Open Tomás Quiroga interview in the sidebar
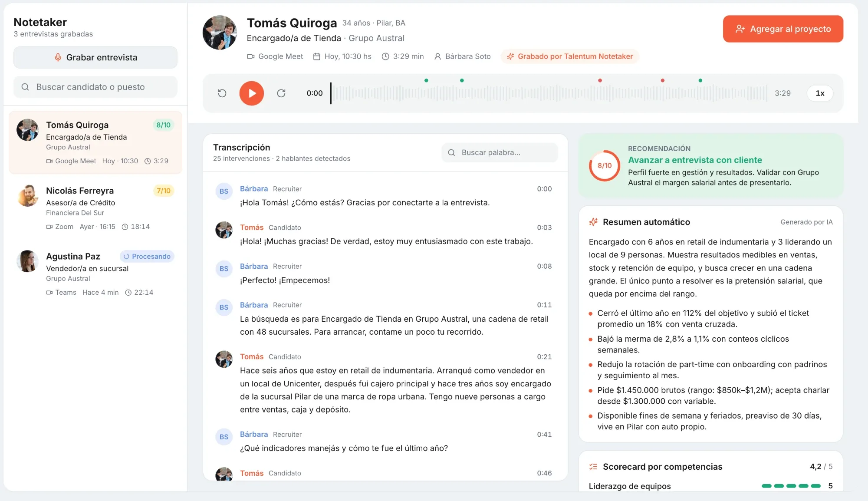Viewport: 868px width, 501px height. coord(95,142)
